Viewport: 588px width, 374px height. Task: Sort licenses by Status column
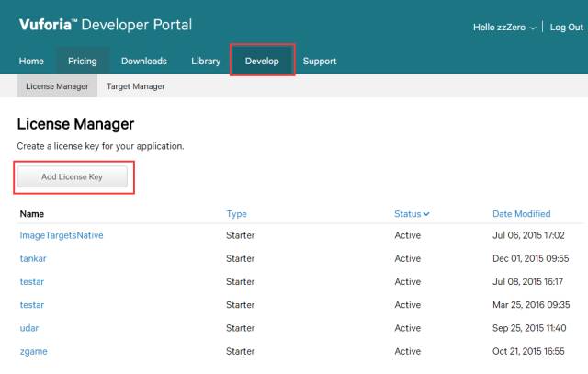[412, 214]
